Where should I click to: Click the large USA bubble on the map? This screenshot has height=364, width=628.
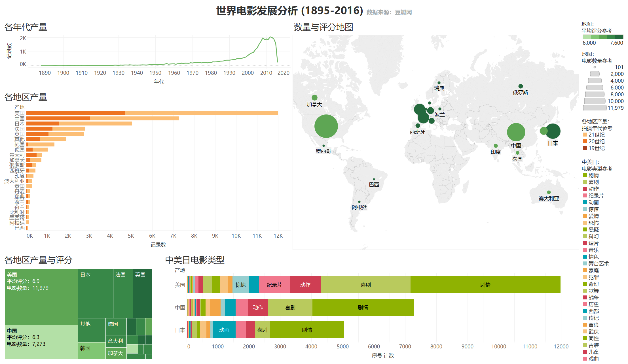(x=326, y=126)
